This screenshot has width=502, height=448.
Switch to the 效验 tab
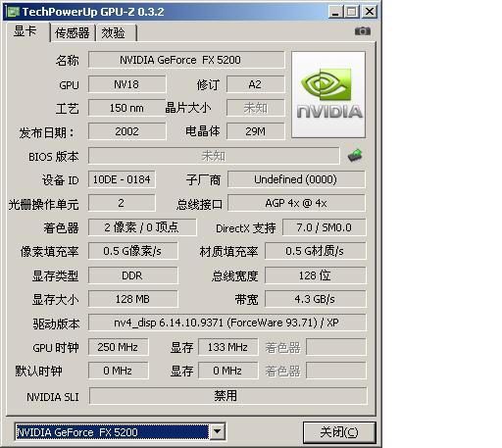pos(116,33)
